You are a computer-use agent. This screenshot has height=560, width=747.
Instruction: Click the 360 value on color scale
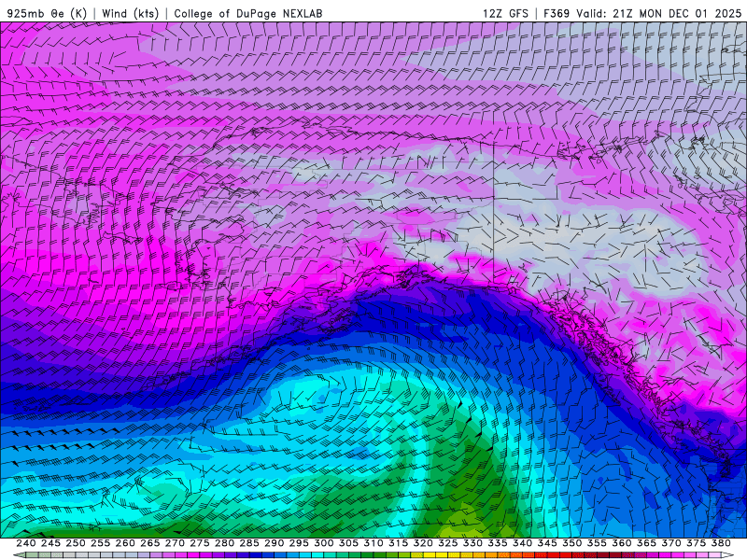[x=622, y=543]
